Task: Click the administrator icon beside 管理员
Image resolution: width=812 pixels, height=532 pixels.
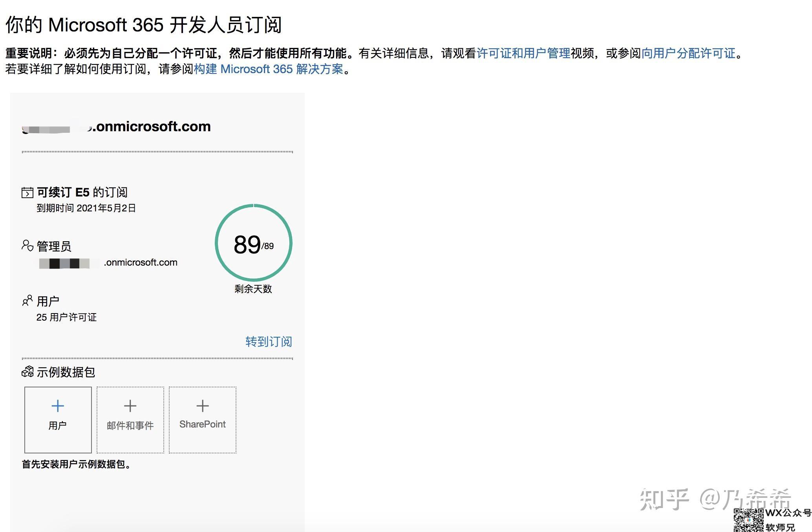Action: point(27,246)
